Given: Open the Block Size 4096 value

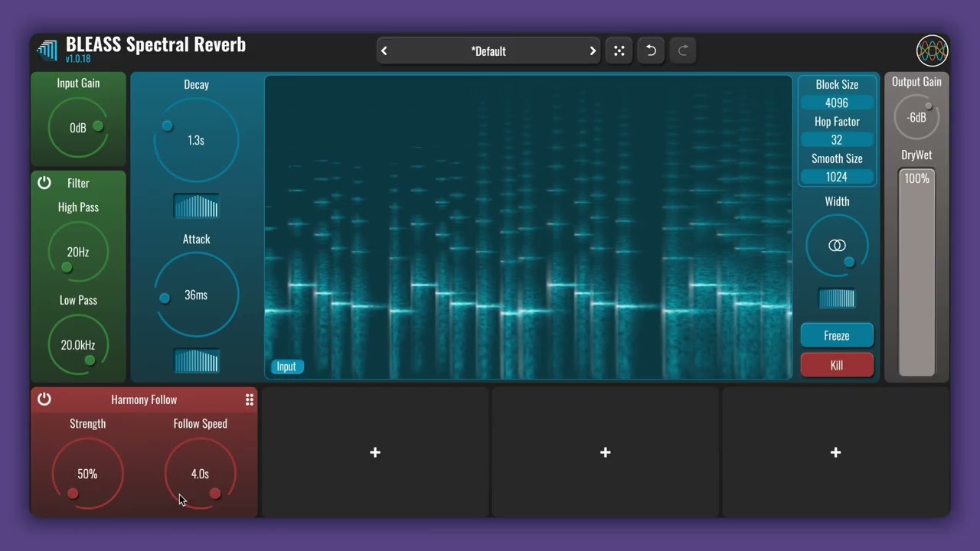Looking at the screenshot, I should coord(837,103).
